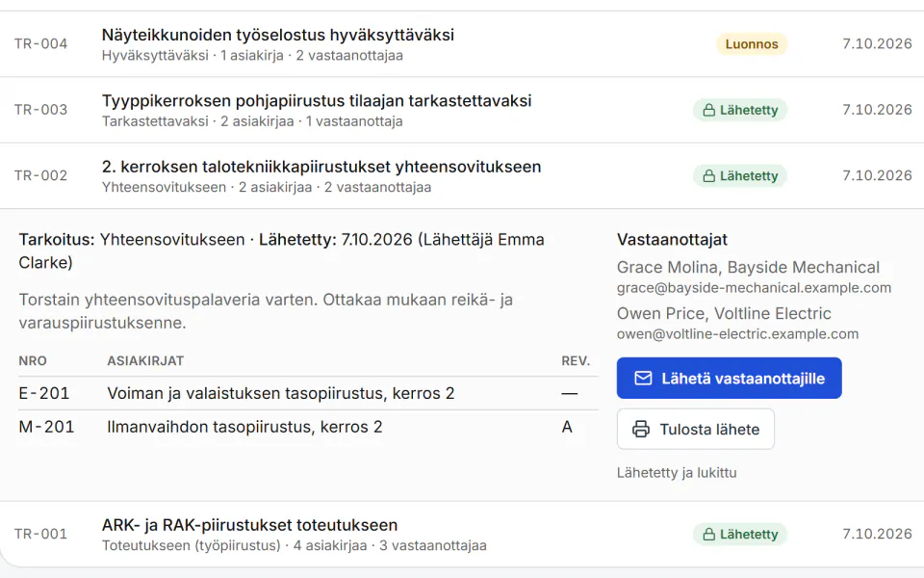Expand the TR-004 Näyteikkunoiden työselostus row

point(462,44)
